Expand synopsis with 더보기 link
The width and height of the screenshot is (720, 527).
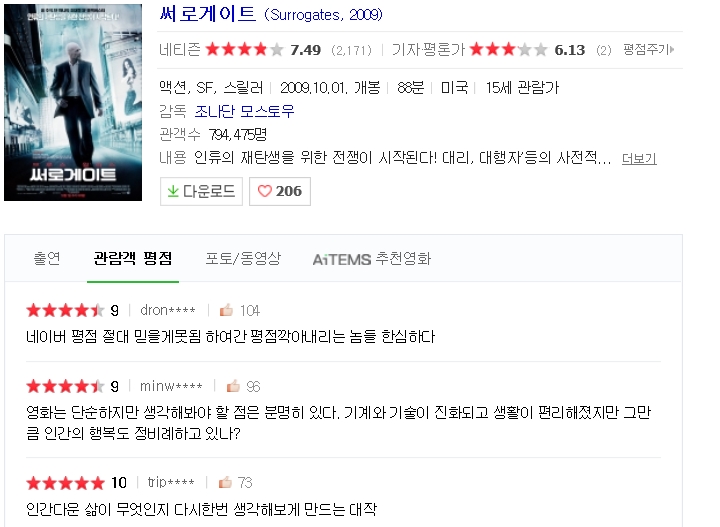click(639, 158)
